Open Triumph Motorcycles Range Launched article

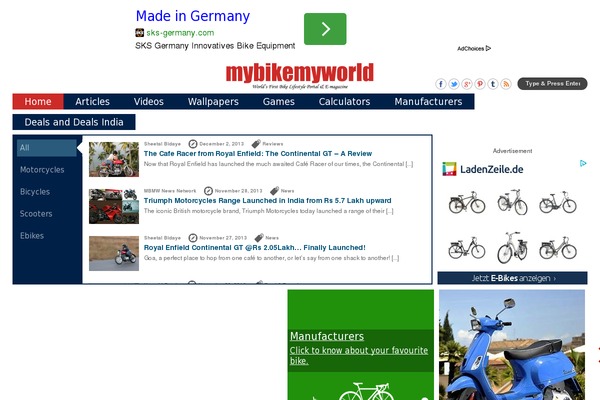(x=267, y=201)
